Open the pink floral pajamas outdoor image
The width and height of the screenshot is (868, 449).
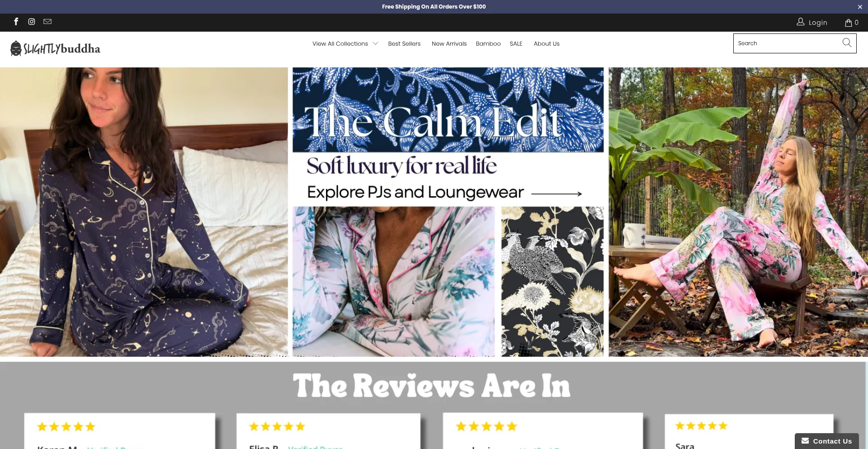tap(738, 212)
